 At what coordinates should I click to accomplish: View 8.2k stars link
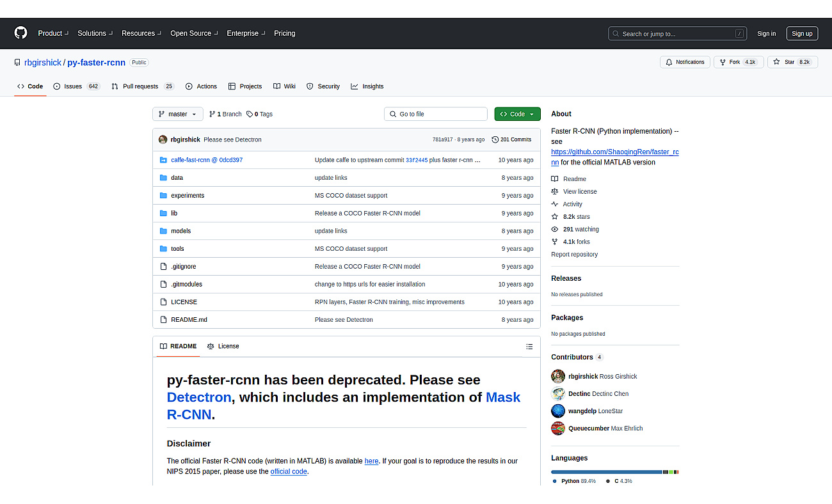click(x=571, y=217)
